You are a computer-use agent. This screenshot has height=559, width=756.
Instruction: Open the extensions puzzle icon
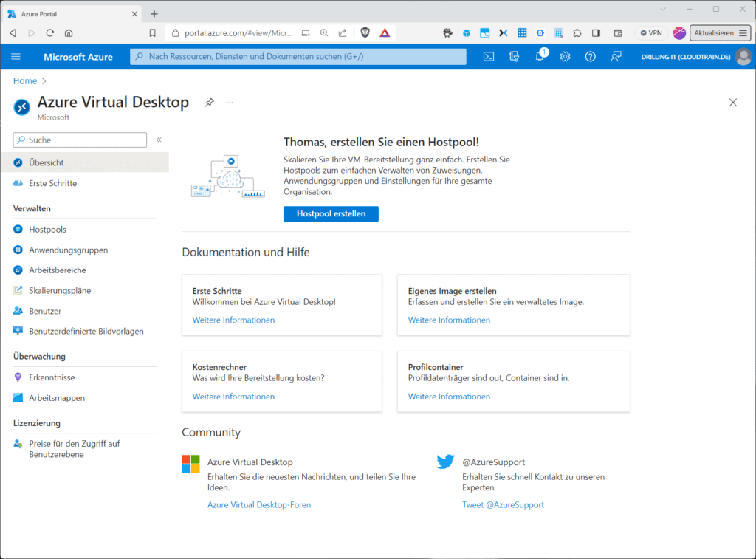click(x=577, y=32)
